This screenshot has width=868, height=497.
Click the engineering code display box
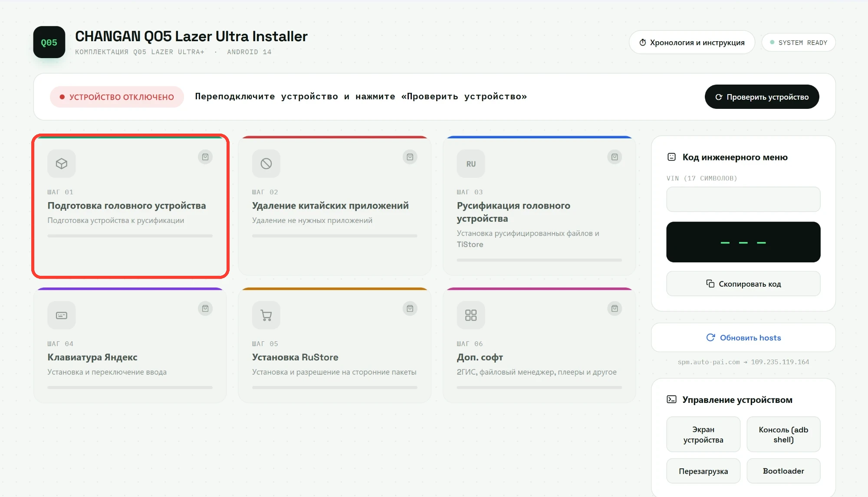click(x=743, y=242)
